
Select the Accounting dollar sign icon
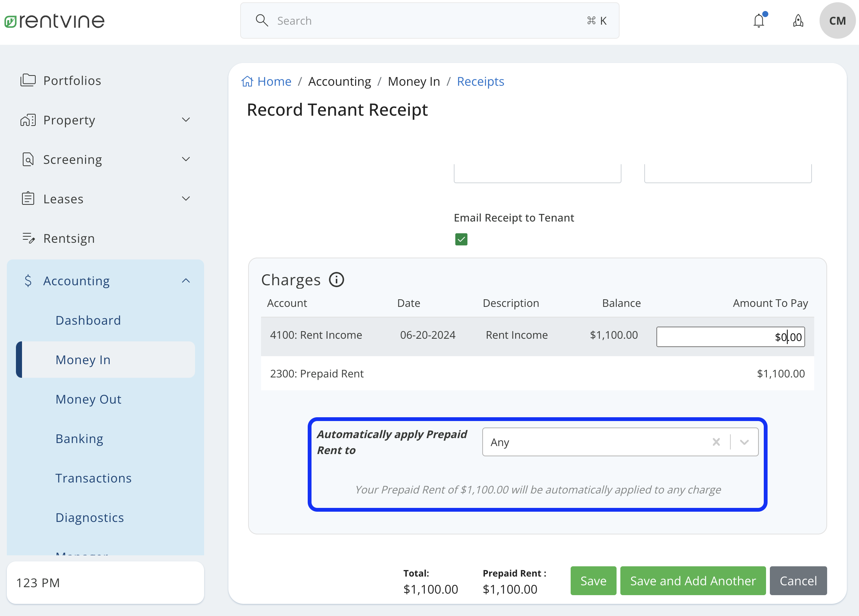click(28, 281)
